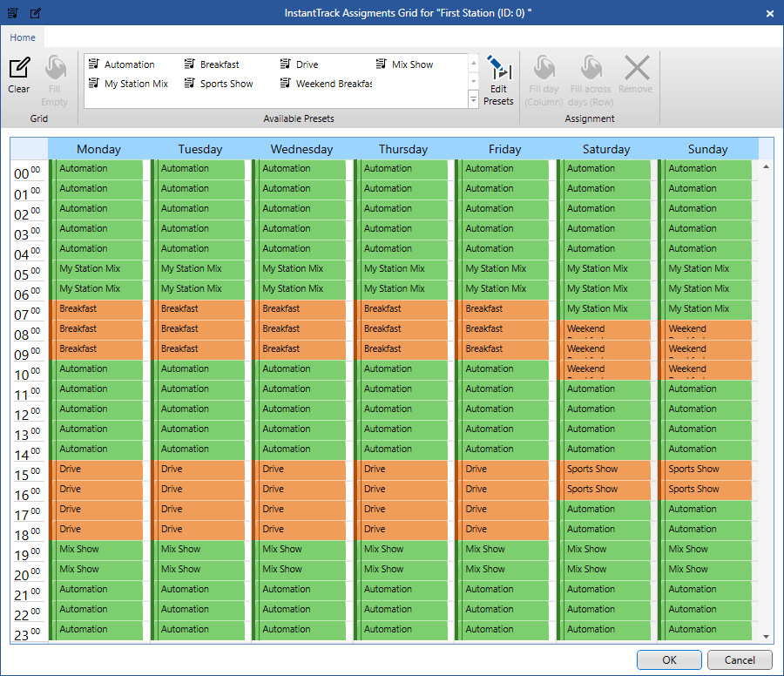784x676 pixels.
Task: Select Saturday 08:00 Weekend Breakfast cell
Action: coord(604,330)
